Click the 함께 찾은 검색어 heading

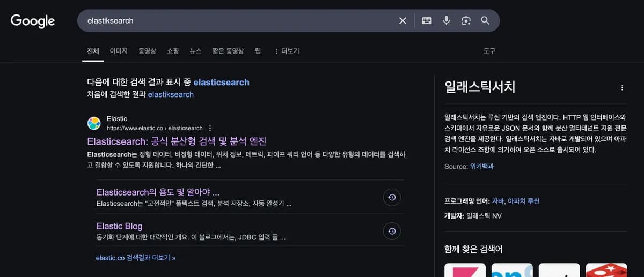tap(473, 249)
